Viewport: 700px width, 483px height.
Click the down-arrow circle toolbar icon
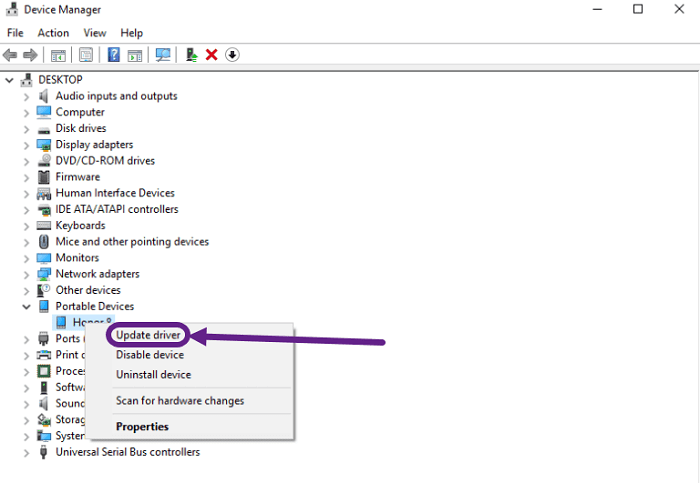click(232, 55)
